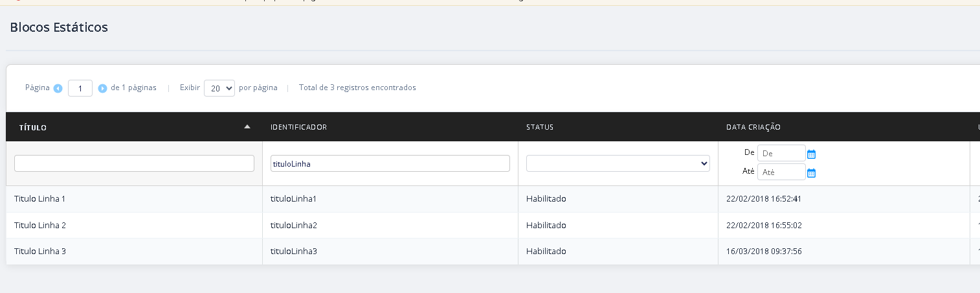980x293 pixels.
Task: Click Total de 3 registros encontrados text
Action: pos(357,88)
